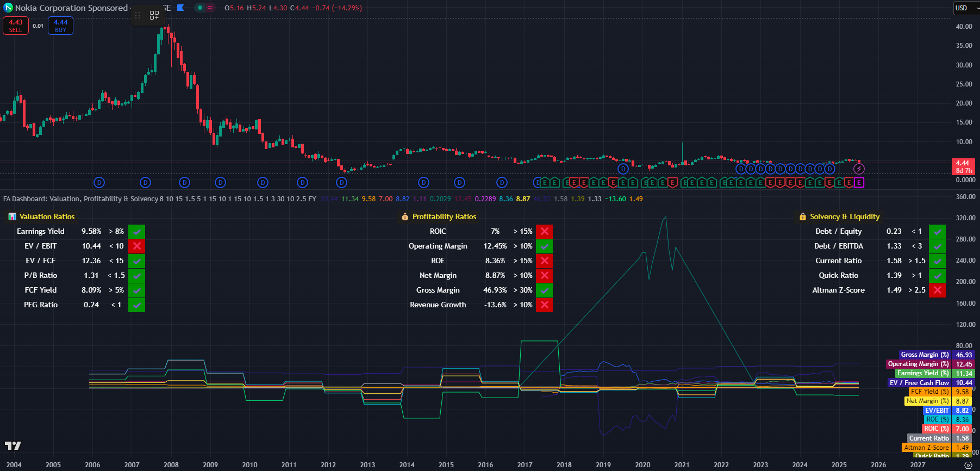Click the 2014 dividend D marker
The image size is (980, 471).
424,182
